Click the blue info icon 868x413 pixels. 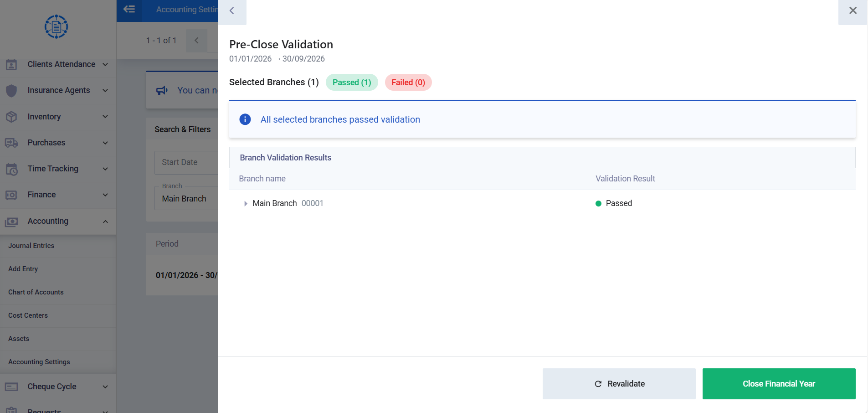pyautogui.click(x=245, y=119)
